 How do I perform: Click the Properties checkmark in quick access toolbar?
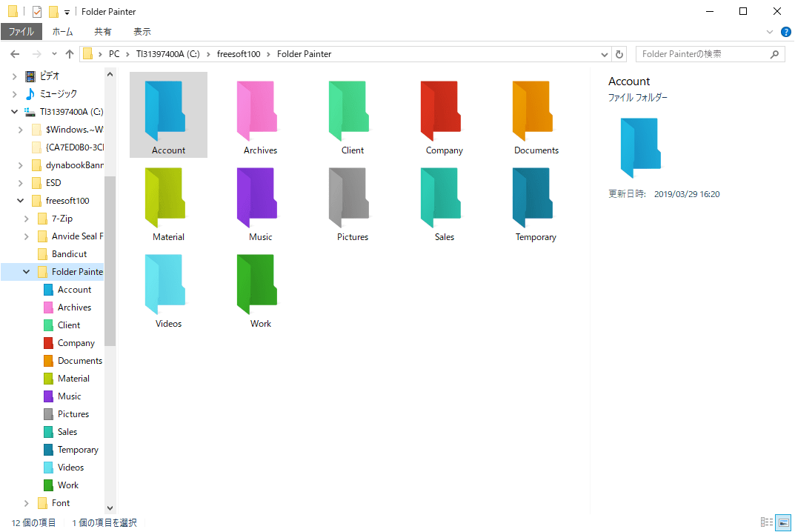pos(37,12)
